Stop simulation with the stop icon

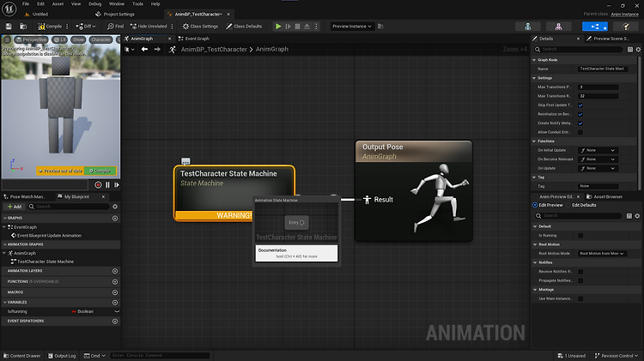297,27
